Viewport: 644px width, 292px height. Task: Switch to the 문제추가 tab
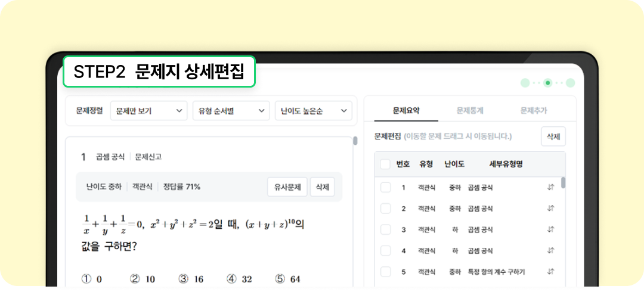pos(533,110)
